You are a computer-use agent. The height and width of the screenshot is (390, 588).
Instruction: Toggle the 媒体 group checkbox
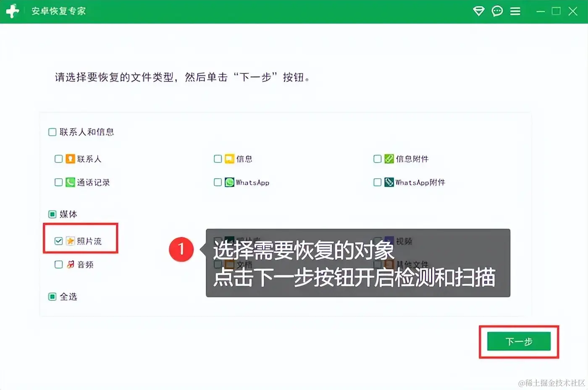click(52, 214)
